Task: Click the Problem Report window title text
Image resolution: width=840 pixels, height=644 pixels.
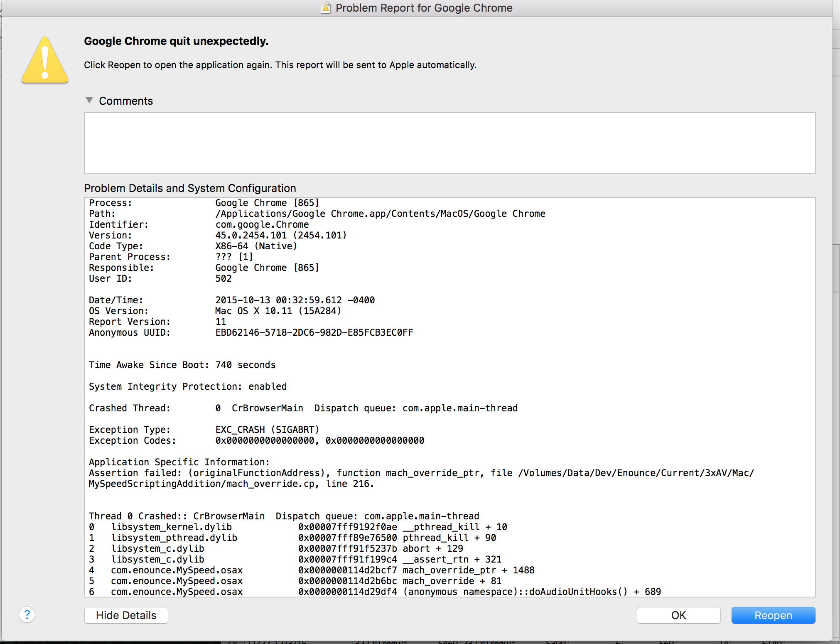Action: click(x=424, y=8)
